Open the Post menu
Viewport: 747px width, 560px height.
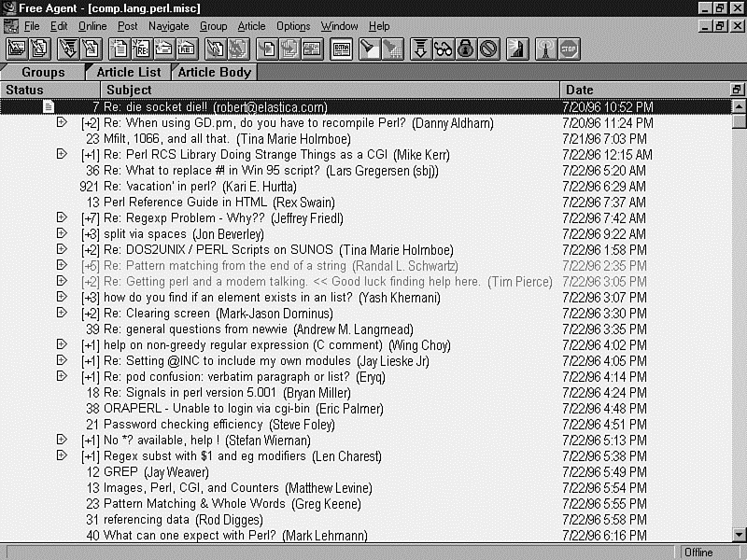tap(128, 26)
